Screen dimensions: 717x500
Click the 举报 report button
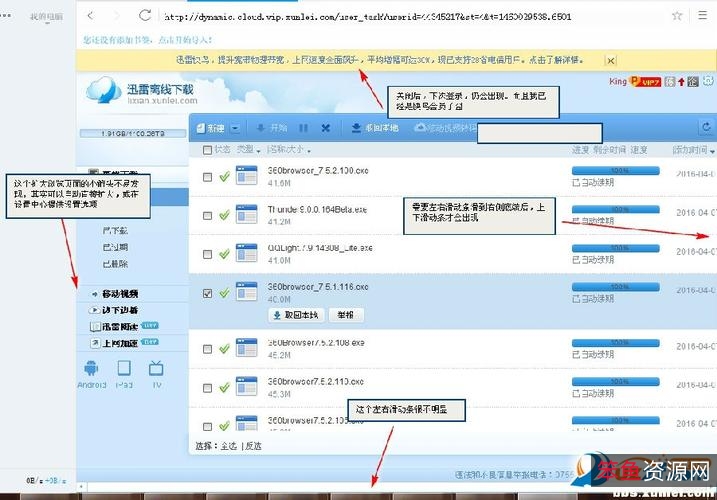345,315
